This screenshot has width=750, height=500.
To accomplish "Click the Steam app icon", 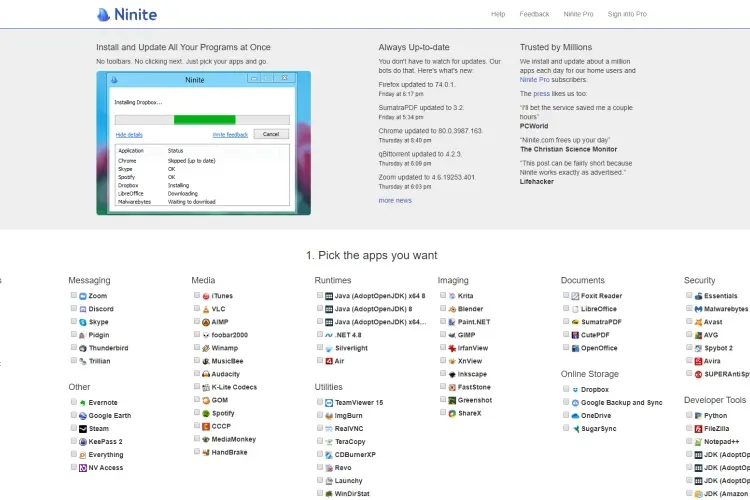I will (x=83, y=429).
